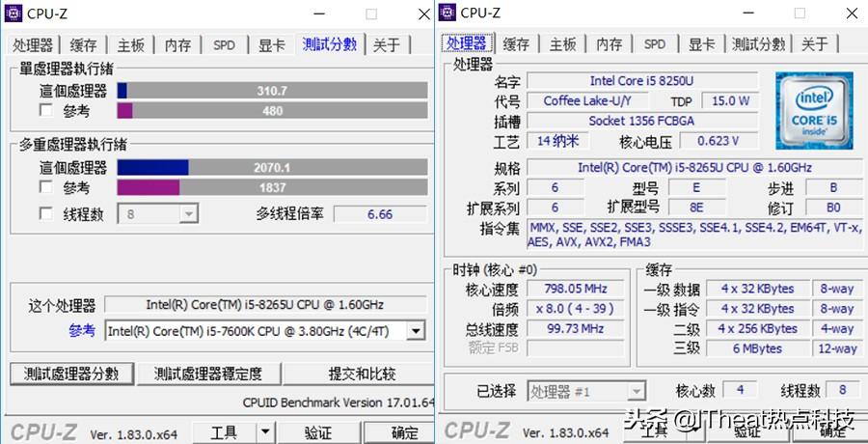Click single-thread 參考 bar showing 480

[x=272, y=111]
